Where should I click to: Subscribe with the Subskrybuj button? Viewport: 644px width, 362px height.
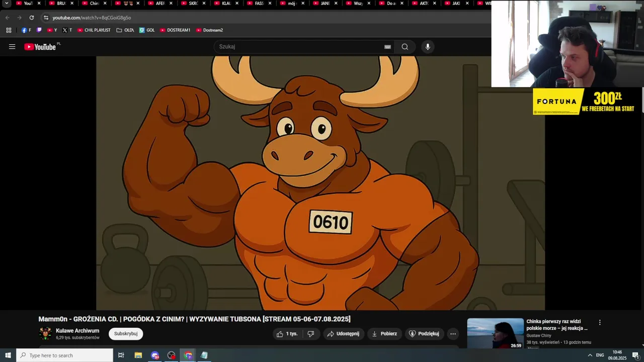126,334
